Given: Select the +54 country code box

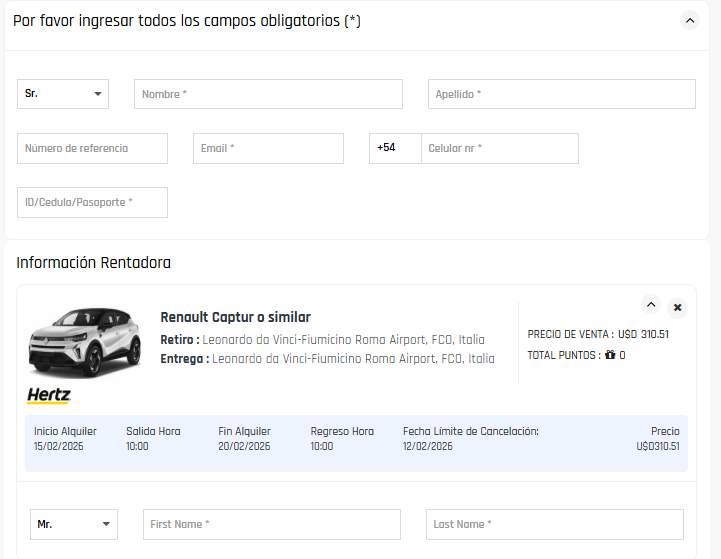Looking at the screenshot, I should click(x=395, y=148).
